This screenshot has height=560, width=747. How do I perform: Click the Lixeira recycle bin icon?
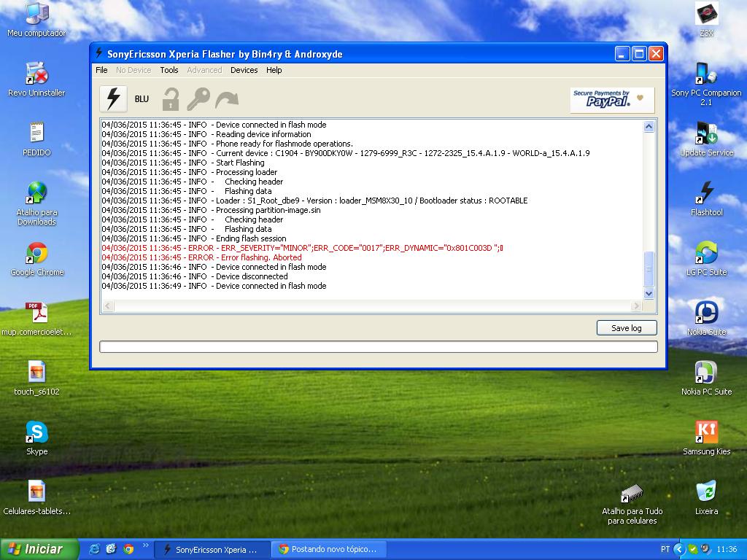[x=706, y=498]
